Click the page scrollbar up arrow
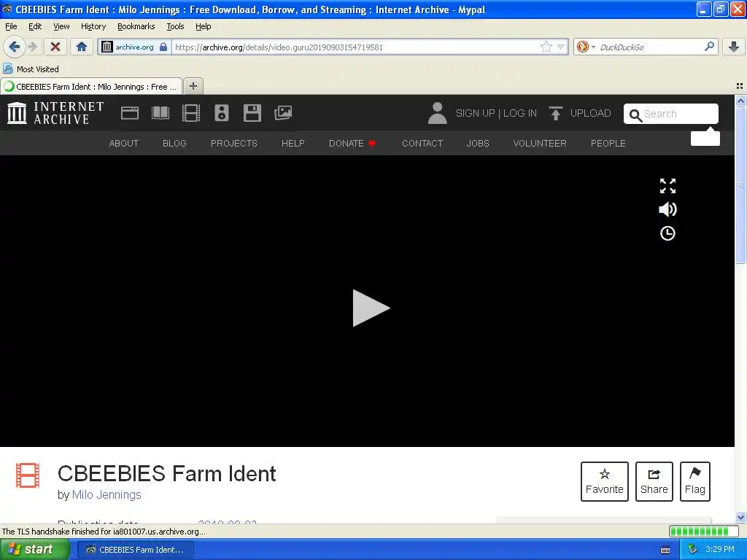This screenshot has width=747, height=560. coord(740,101)
